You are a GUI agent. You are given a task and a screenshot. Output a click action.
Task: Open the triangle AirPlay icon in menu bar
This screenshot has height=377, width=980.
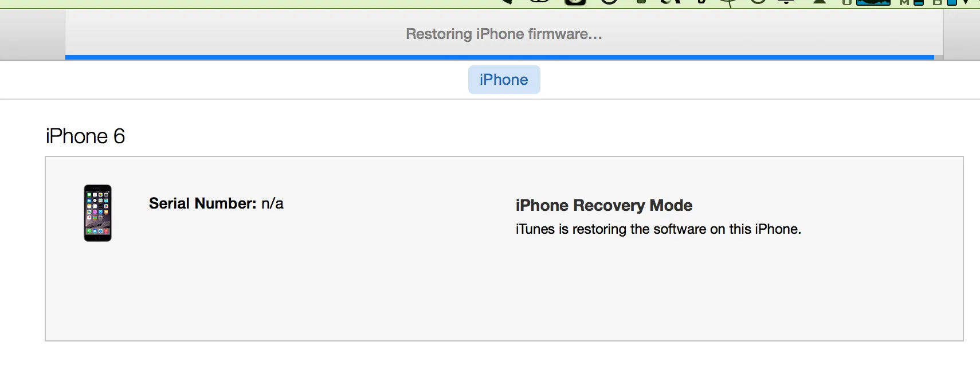pos(820,2)
